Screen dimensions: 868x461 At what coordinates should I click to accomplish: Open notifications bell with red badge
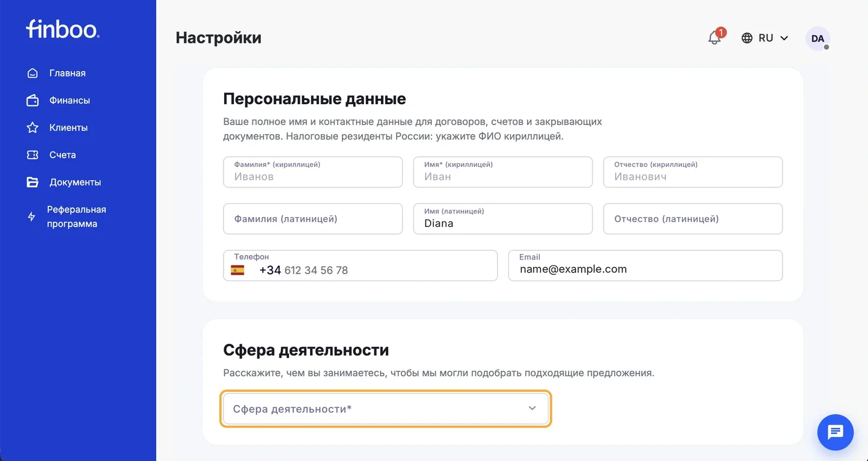716,37
